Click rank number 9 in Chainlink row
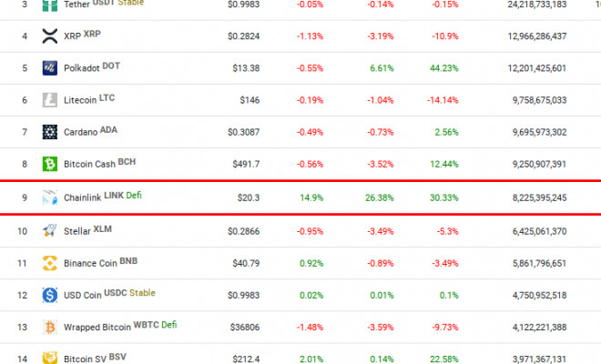This screenshot has width=601, height=364. point(25,197)
